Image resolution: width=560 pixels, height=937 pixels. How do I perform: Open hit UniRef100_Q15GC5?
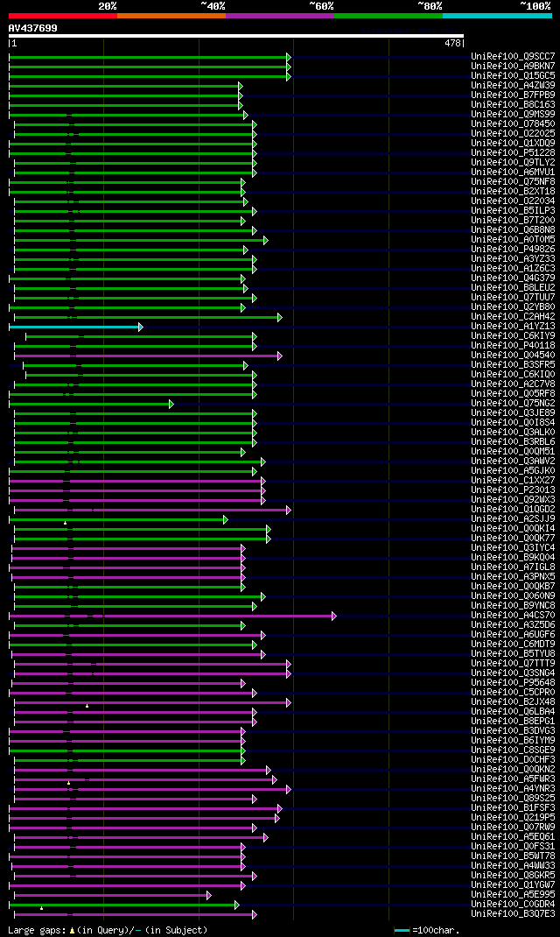(x=513, y=76)
